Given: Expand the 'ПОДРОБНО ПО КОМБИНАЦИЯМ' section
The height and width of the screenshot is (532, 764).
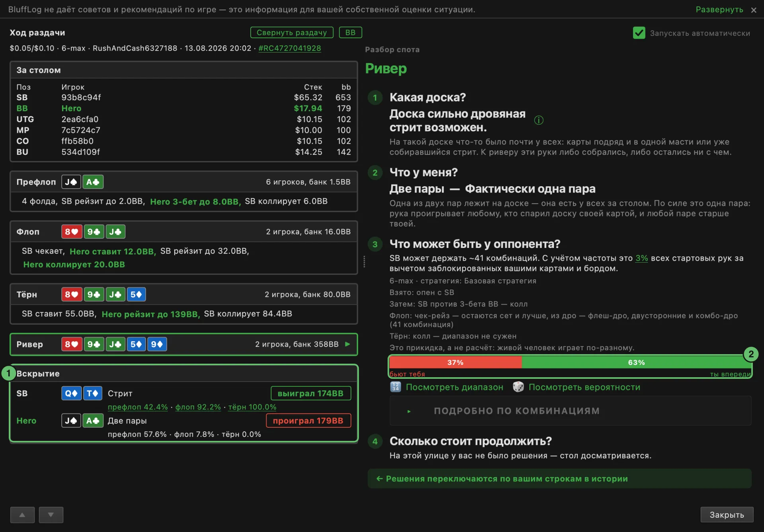Looking at the screenshot, I should point(571,411).
